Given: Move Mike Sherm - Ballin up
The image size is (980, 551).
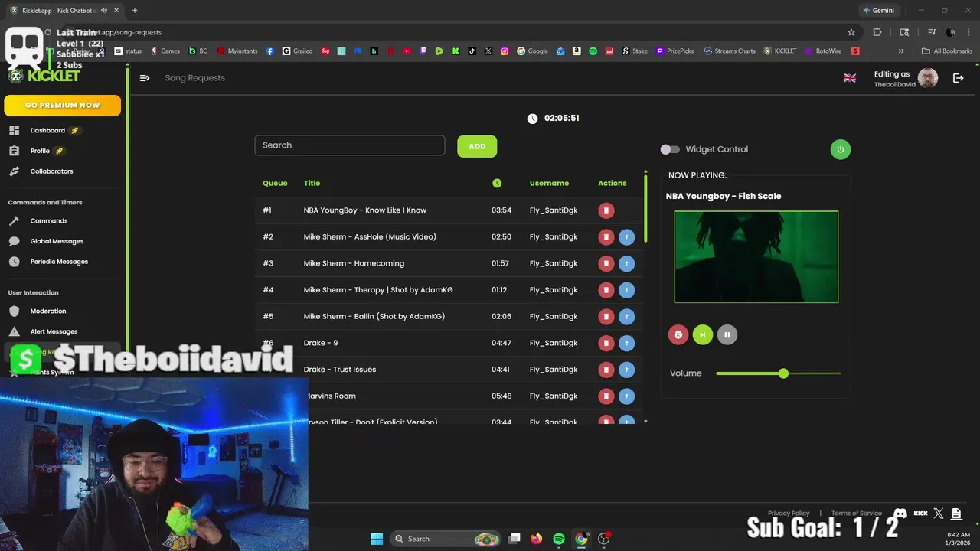Looking at the screenshot, I should pyautogui.click(x=626, y=317).
